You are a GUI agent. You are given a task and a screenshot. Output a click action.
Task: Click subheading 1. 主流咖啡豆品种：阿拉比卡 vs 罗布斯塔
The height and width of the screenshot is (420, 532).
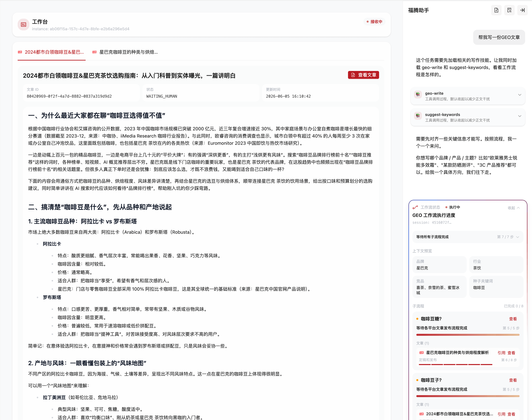coord(83,221)
